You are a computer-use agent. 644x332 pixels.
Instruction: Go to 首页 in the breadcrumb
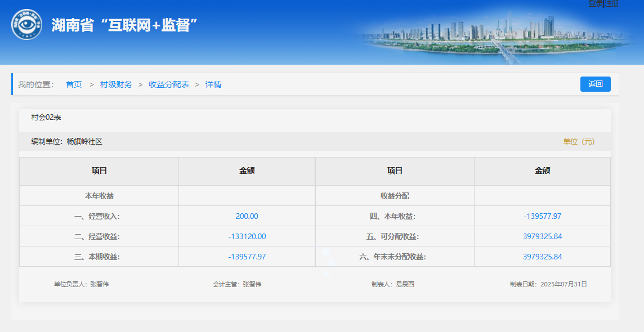click(74, 84)
